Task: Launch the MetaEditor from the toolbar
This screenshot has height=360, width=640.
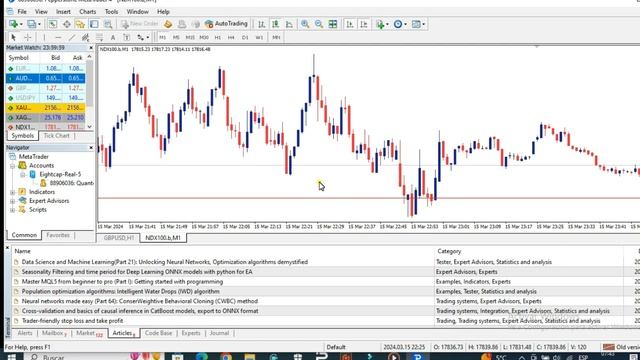Action: click(x=168, y=24)
